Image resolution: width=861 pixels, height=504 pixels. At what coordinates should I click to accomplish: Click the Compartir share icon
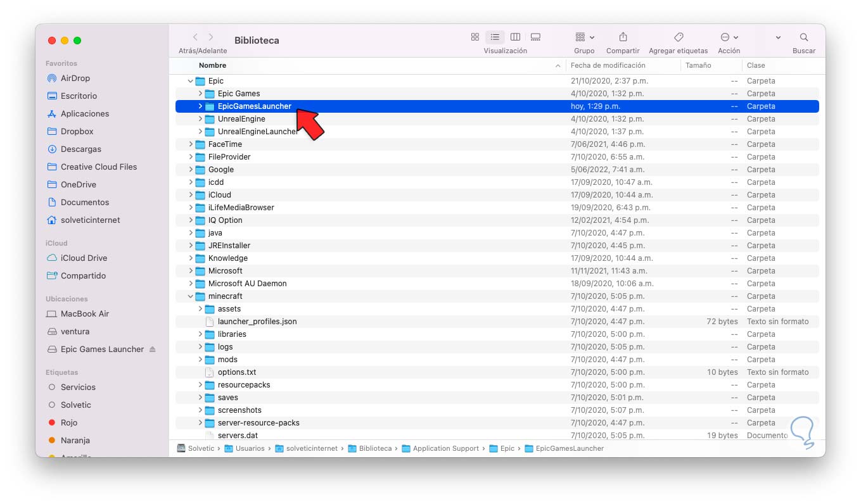click(623, 37)
